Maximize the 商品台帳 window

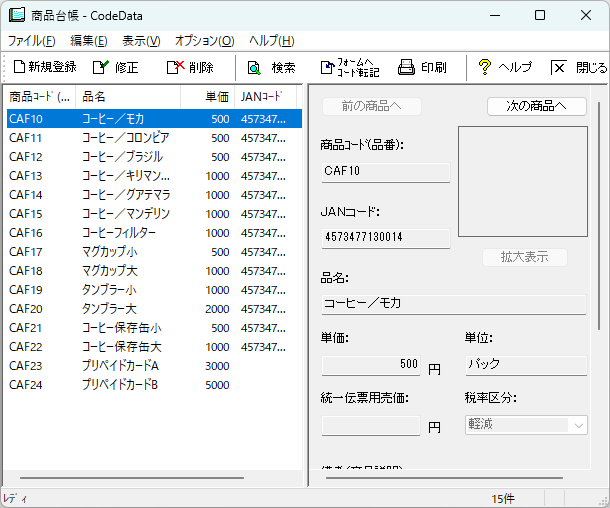click(540, 16)
